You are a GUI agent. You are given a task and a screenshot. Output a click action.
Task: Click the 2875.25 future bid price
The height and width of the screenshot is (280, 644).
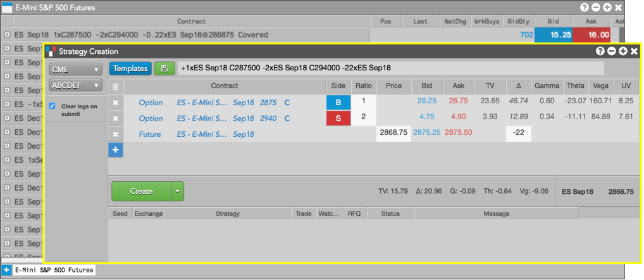427,133
